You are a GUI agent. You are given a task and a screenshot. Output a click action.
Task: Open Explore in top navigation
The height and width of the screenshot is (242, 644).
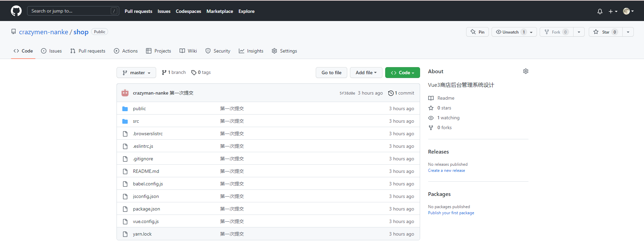(246, 11)
